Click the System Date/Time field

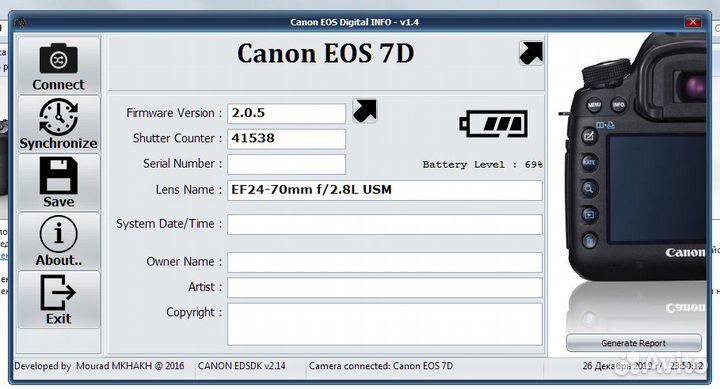point(385,225)
